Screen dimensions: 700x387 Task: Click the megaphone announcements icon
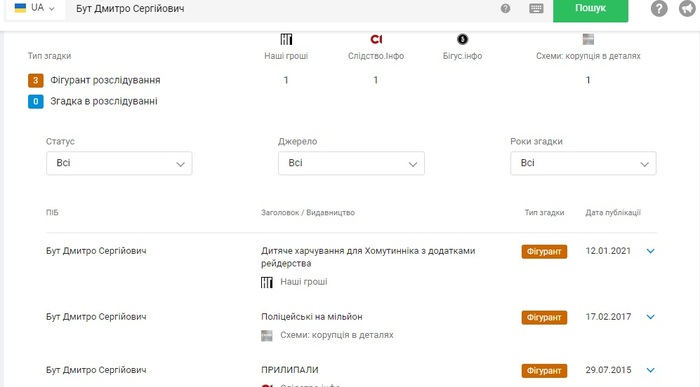coord(687,8)
